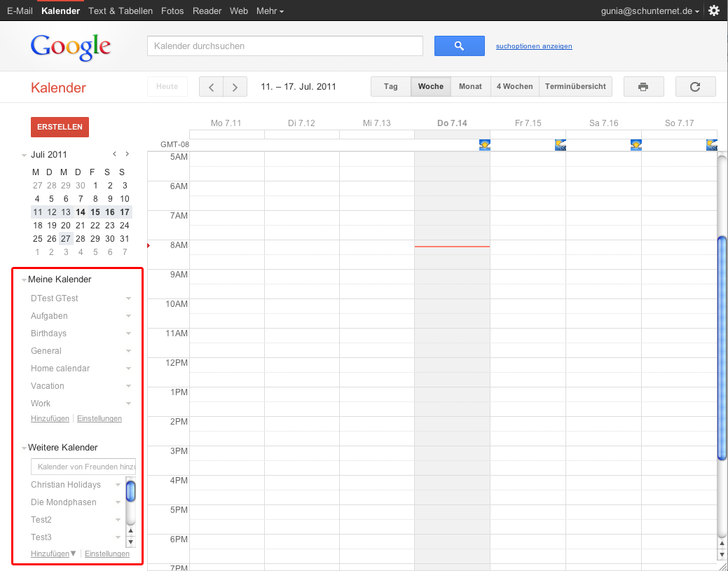Open suchoptionen anzeigen link
728x571 pixels.
point(534,46)
